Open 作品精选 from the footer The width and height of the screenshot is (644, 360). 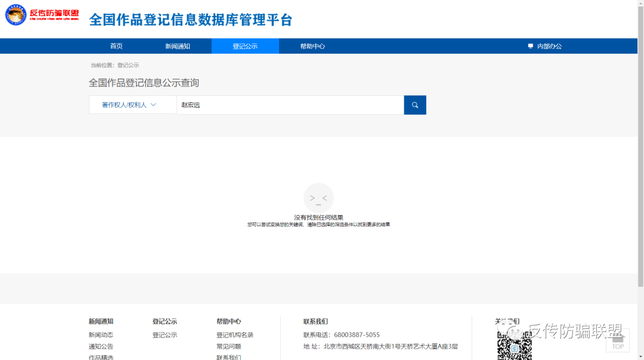[x=101, y=357]
